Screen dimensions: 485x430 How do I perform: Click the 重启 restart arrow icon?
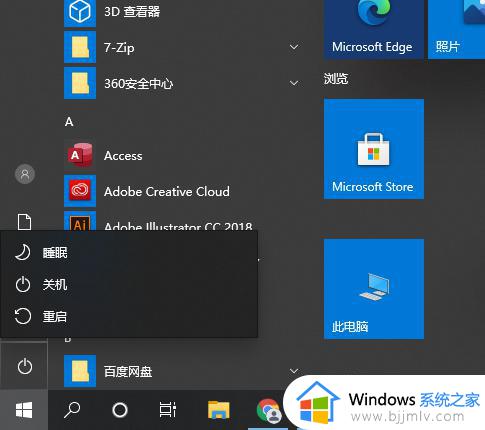[x=23, y=316]
